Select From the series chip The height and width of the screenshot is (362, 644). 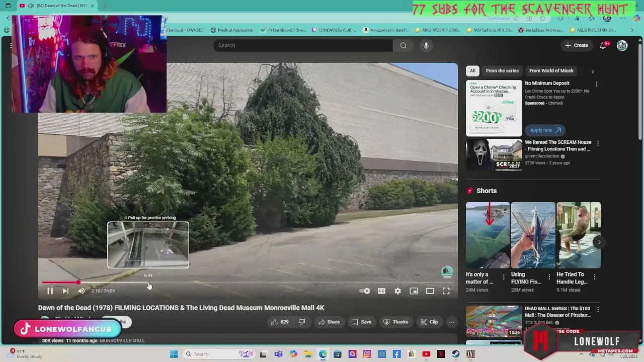click(502, 71)
